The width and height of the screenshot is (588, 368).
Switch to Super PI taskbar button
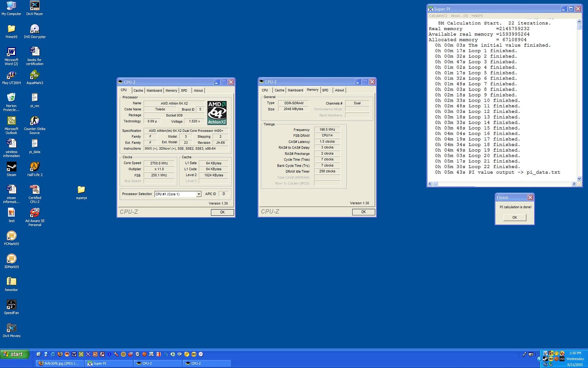109,364
